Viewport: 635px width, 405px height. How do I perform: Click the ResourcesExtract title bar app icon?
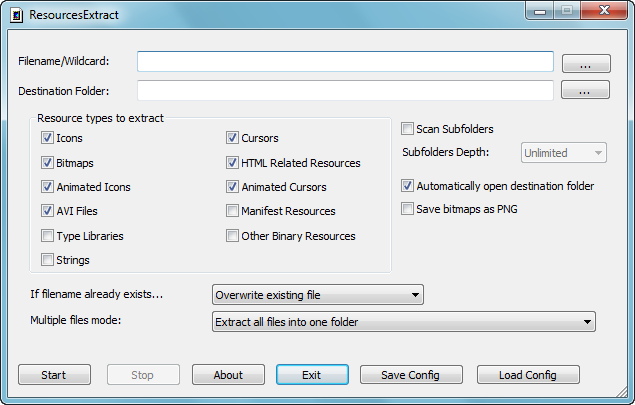[x=16, y=15]
